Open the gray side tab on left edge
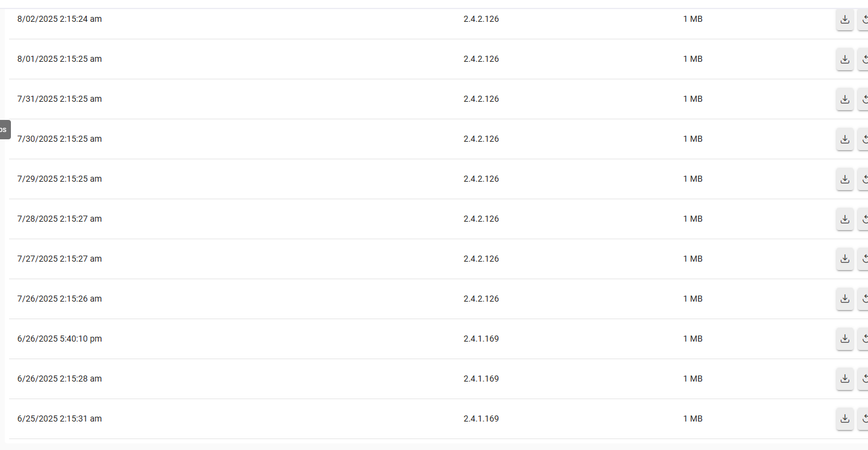This screenshot has height=450, width=868. pos(5,130)
